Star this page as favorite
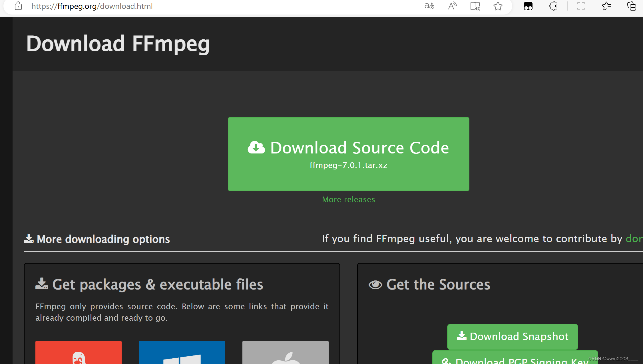 498,6
